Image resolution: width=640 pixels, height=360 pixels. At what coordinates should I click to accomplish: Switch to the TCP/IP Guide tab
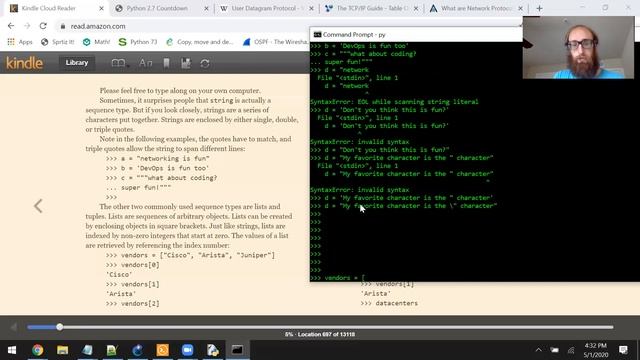(371, 8)
